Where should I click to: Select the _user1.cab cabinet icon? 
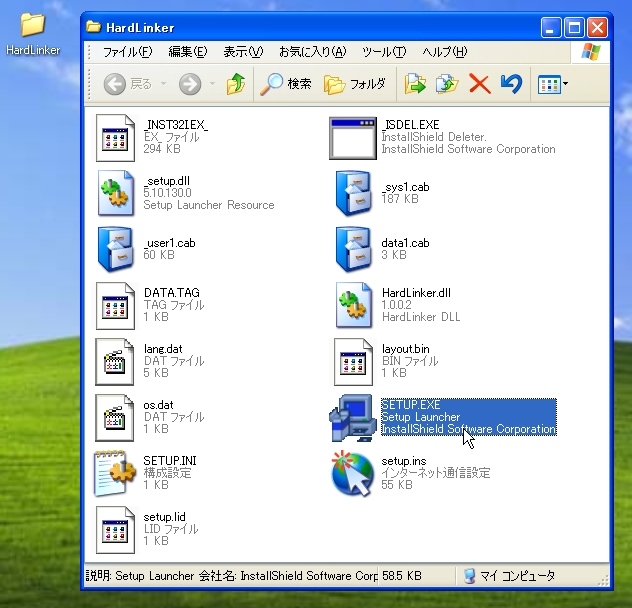pyautogui.click(x=115, y=249)
